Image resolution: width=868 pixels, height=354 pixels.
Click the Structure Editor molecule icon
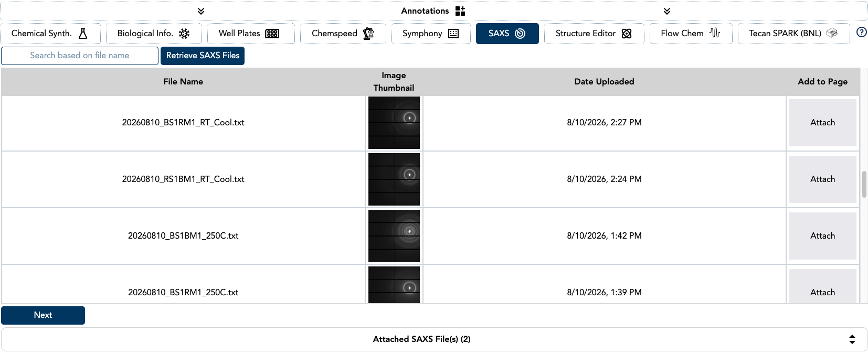tap(627, 34)
